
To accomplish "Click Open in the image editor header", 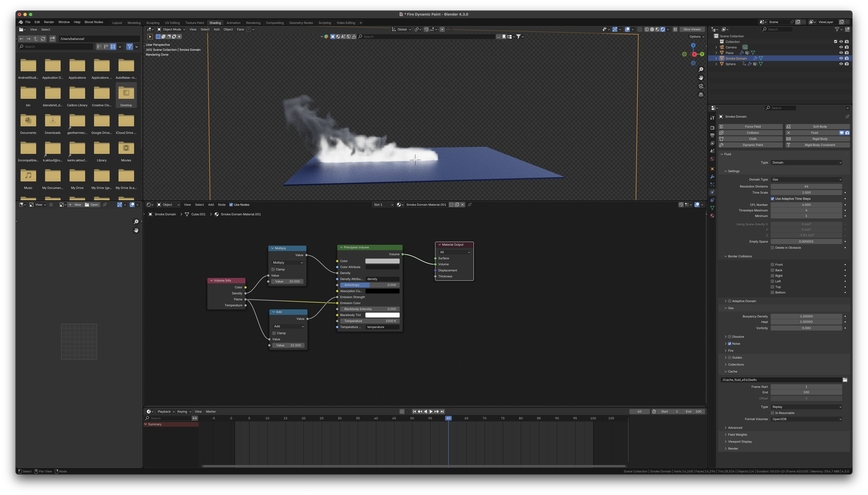I will click(92, 205).
